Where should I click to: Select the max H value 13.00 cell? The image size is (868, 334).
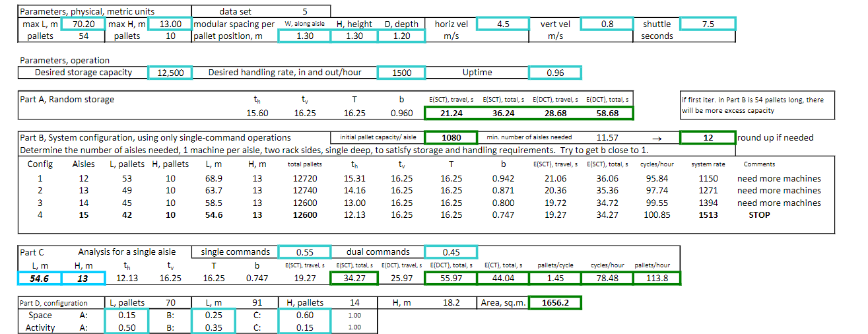coord(170,24)
